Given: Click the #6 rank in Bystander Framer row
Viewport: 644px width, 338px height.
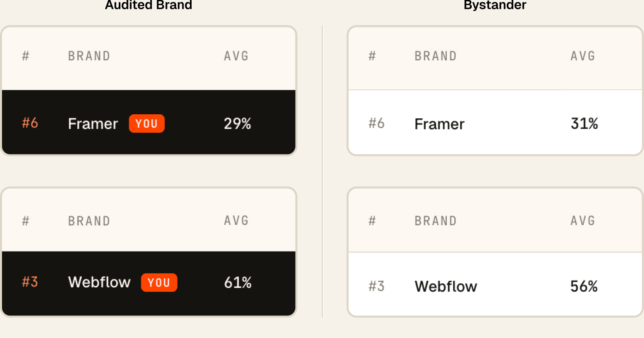Looking at the screenshot, I should click(377, 123).
